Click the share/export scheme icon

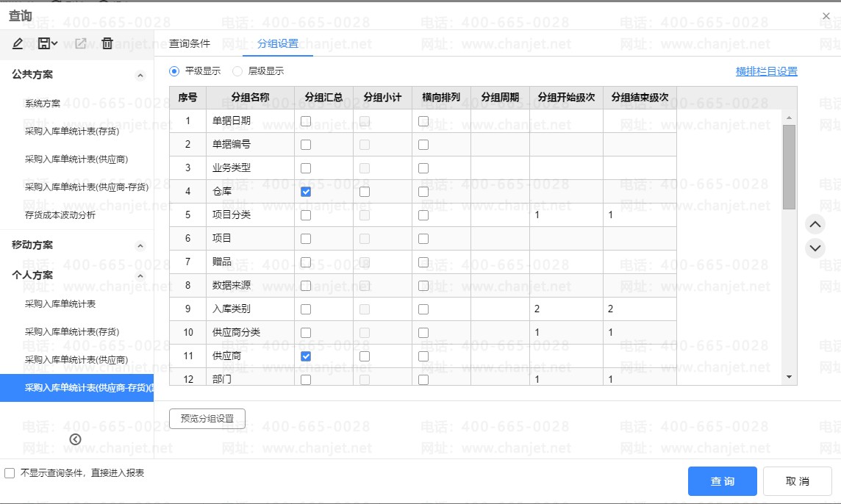(x=81, y=44)
